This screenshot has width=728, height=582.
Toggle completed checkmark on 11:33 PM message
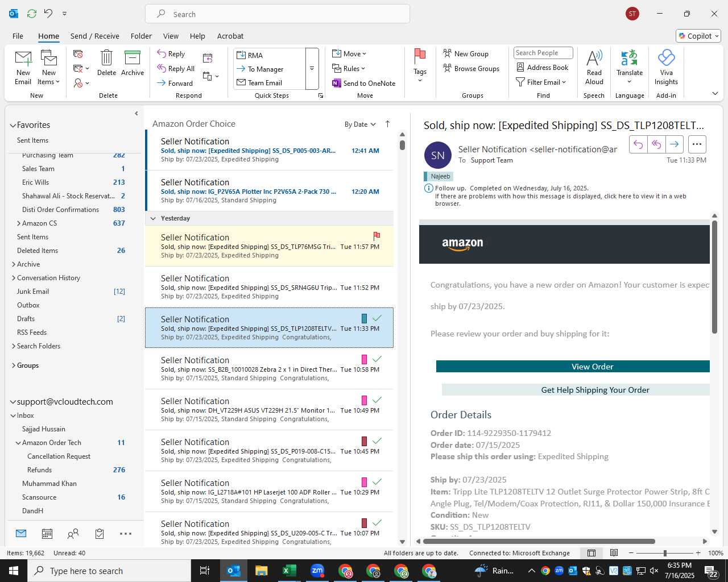(x=377, y=318)
